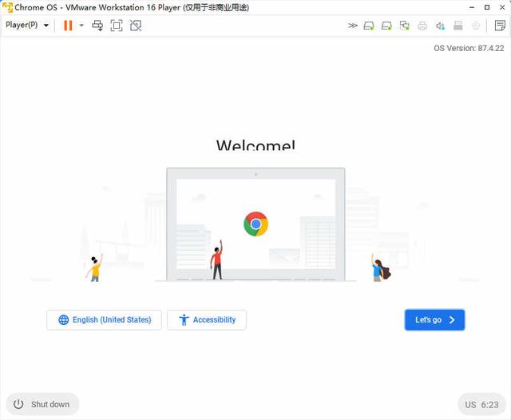The image size is (511, 420).
Task: Open the US 6:23 status tray
Action: pyautogui.click(x=481, y=405)
